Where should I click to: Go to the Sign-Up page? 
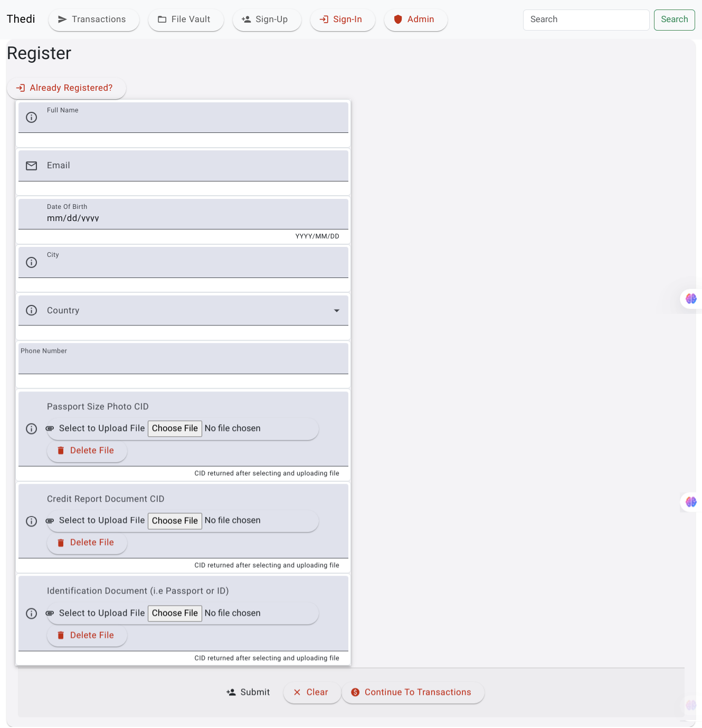(267, 20)
